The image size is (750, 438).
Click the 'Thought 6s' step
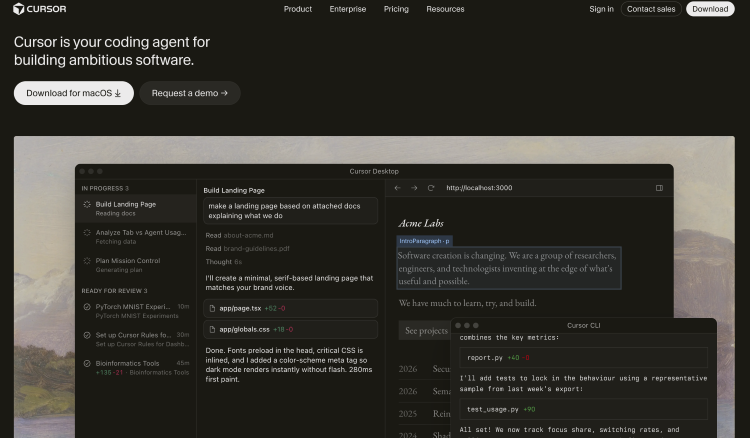[224, 262]
